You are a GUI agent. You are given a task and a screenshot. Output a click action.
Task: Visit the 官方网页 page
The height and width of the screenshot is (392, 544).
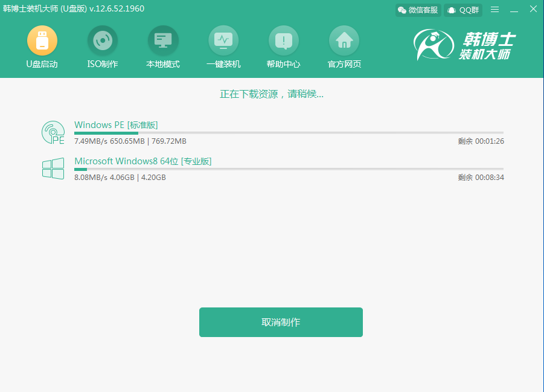(344, 42)
